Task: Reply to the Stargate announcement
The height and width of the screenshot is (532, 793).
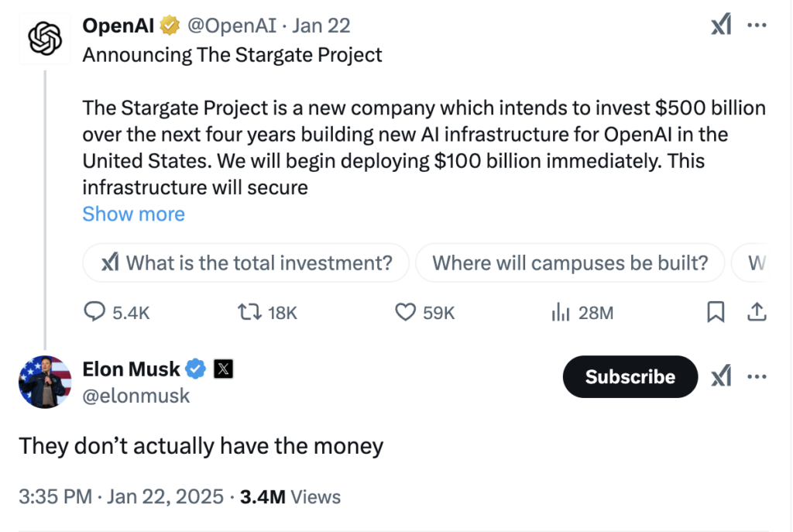Action: [94, 312]
